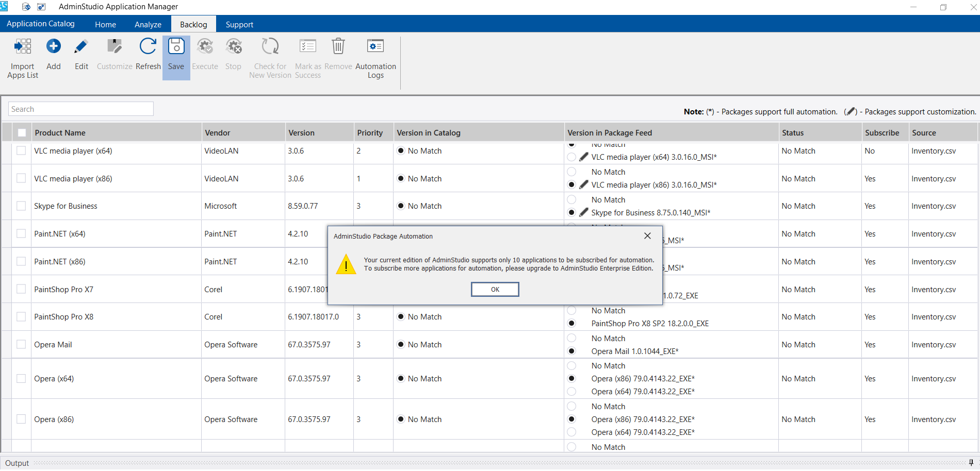Select PaintShop Pro X8 SP2 18.2.0.0_EXE radio
Viewport: 980px width, 471px height.
coord(571,324)
